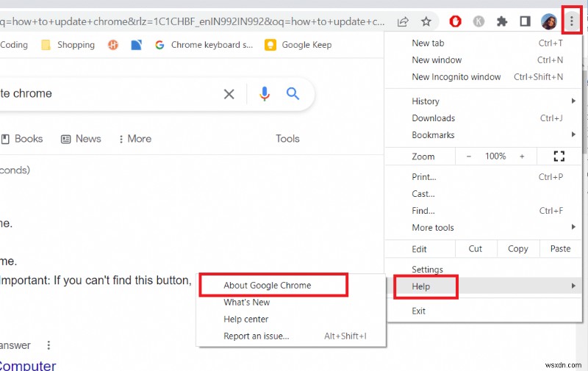This screenshot has width=588, height=371.
Task: Select New tab menu item
Action: 484,43
